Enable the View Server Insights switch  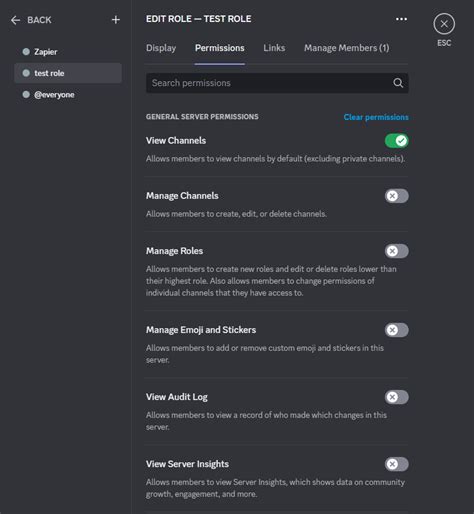point(396,464)
